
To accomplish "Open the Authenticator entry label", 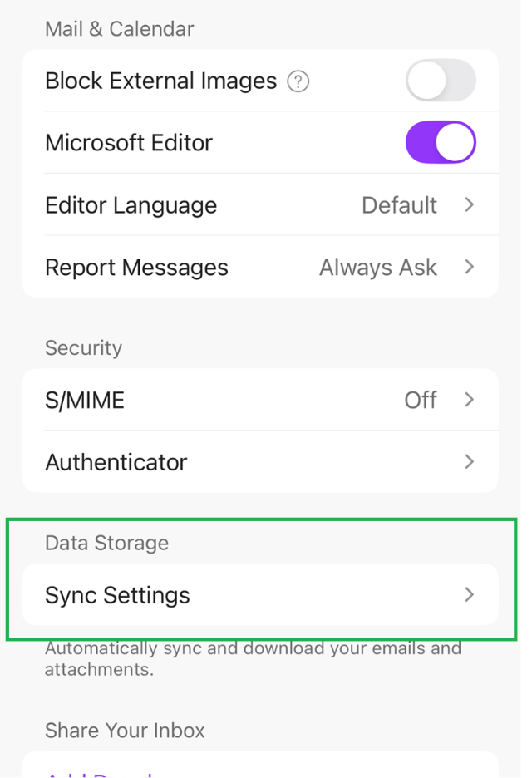I will tap(116, 462).
